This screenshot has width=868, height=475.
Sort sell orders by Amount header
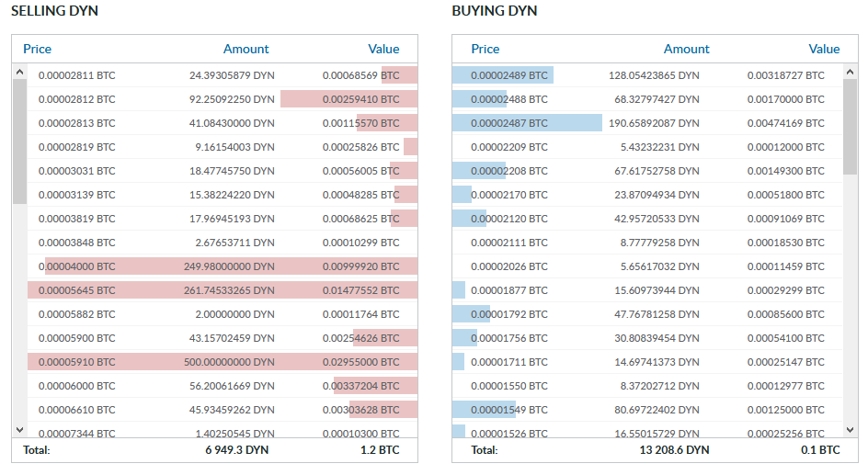246,49
